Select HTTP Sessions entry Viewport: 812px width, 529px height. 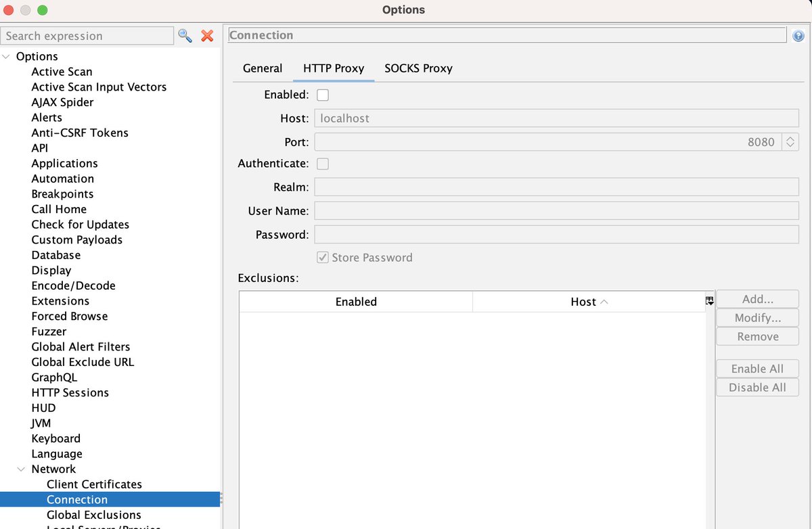(70, 392)
